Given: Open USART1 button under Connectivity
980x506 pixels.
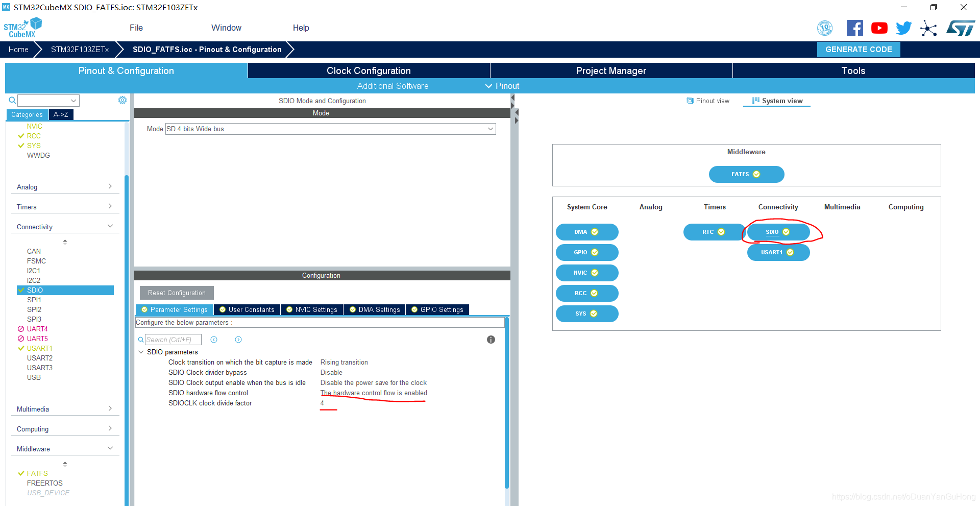Looking at the screenshot, I should click(x=778, y=252).
